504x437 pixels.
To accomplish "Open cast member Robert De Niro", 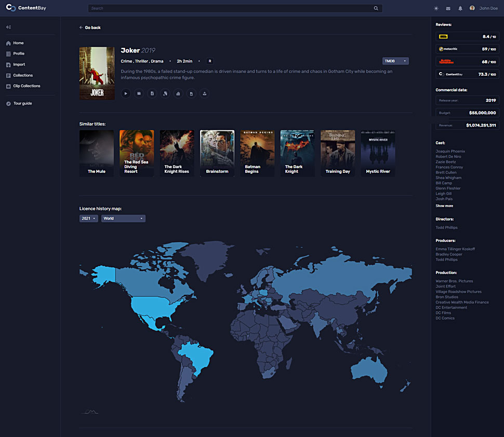I will (448, 157).
